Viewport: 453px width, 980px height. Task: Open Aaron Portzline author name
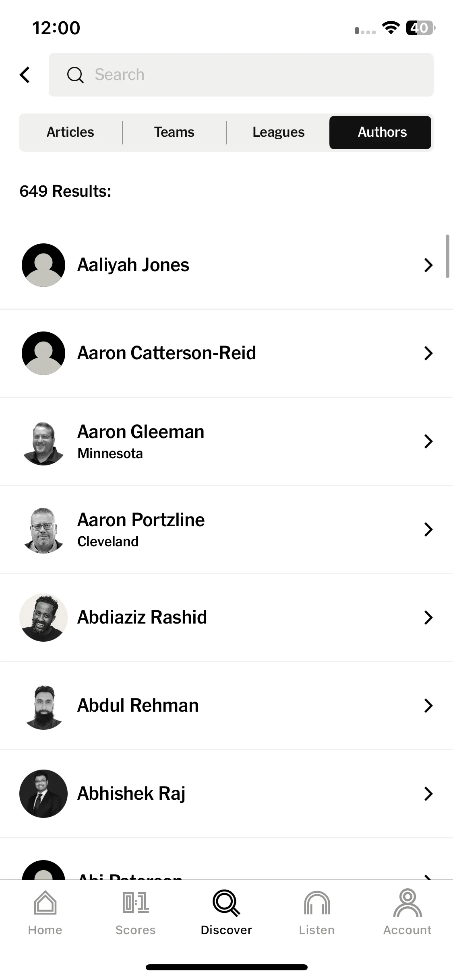tap(141, 520)
